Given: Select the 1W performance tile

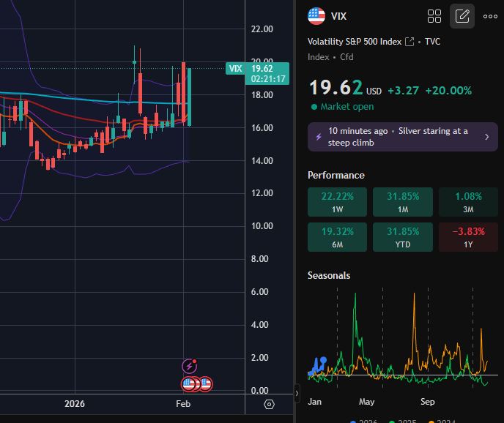Looking at the screenshot, I should pyautogui.click(x=337, y=202).
